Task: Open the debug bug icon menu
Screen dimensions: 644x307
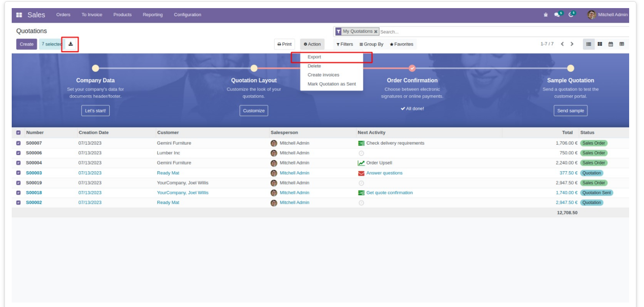Action: (545, 15)
